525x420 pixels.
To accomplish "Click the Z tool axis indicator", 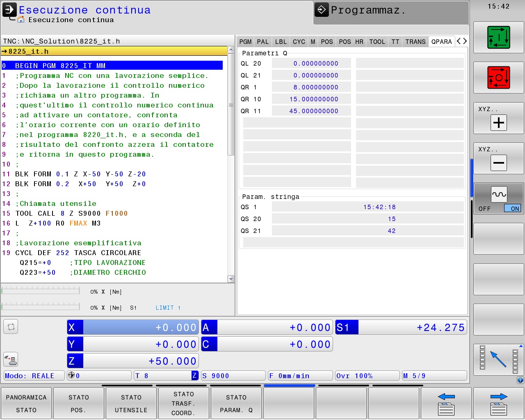I will 194,375.
